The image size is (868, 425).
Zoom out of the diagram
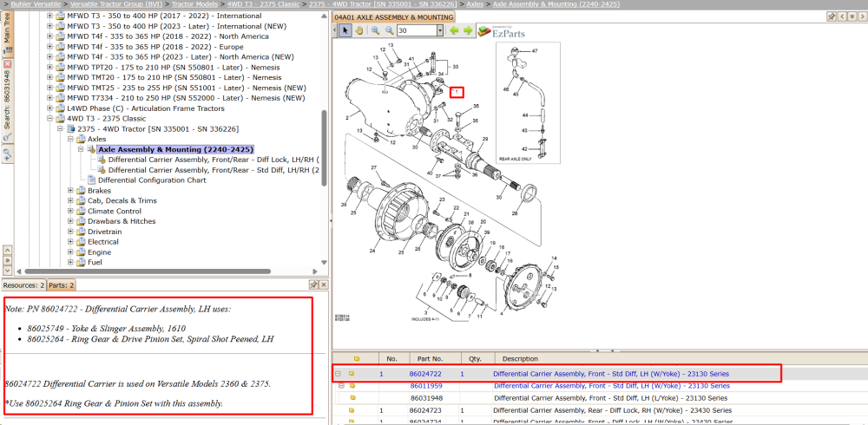(390, 30)
